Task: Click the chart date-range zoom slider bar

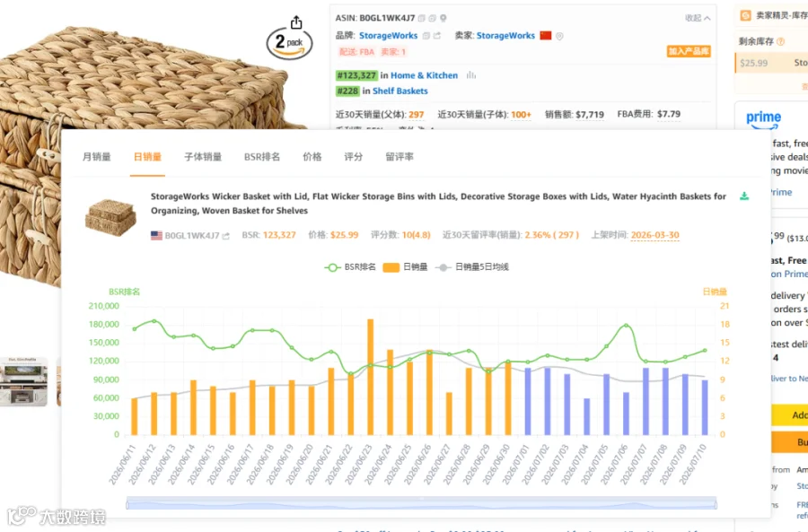Action: pos(421,503)
